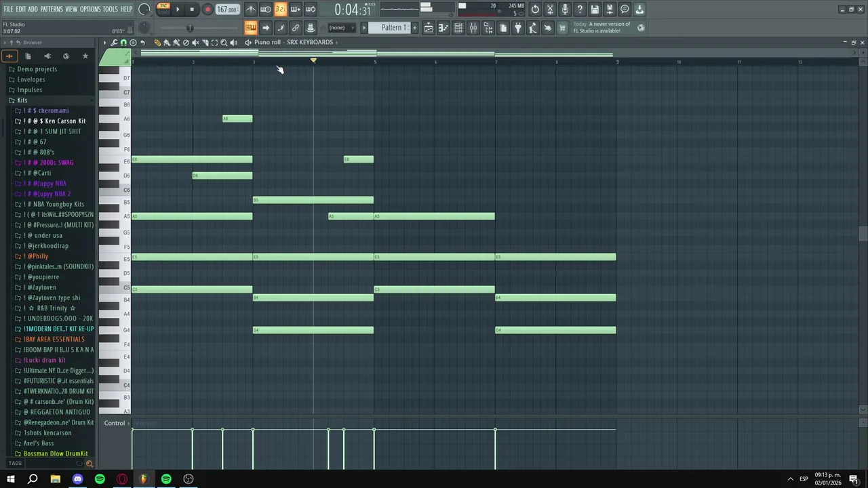Open the Playlist window icon

429,28
